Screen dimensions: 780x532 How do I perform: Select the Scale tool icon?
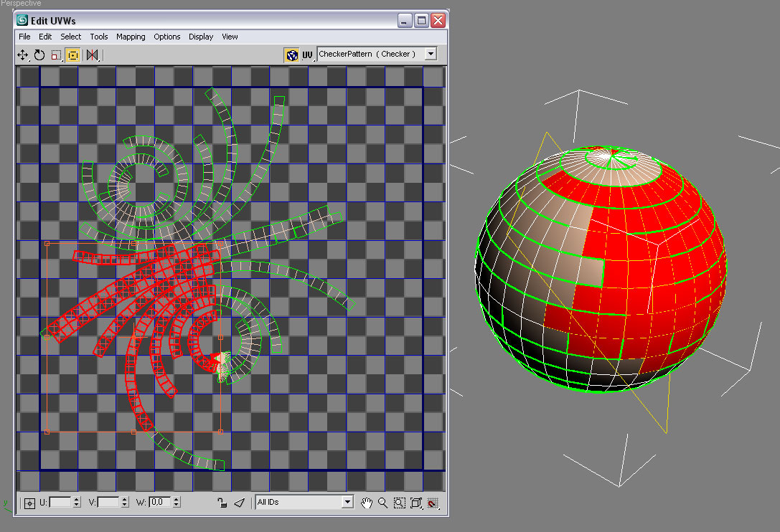coord(56,54)
